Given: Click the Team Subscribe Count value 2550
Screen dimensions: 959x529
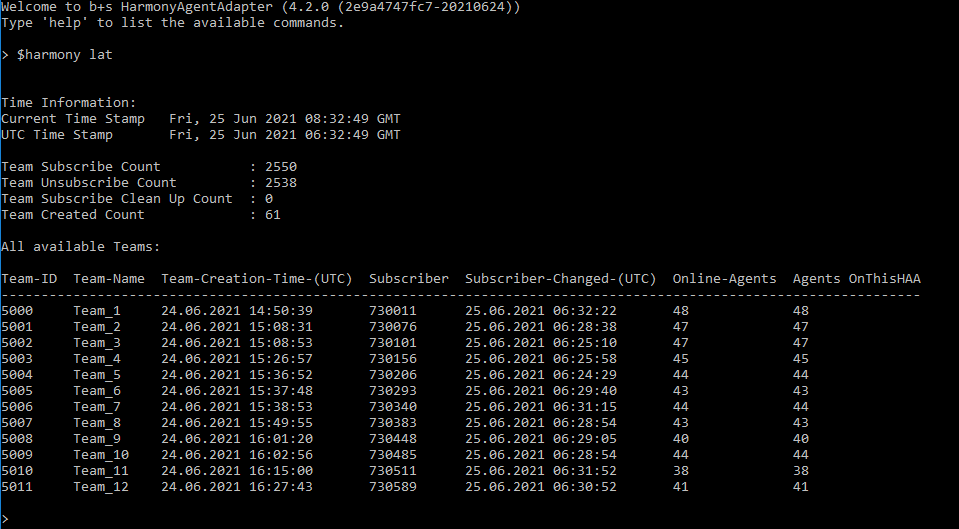Looking at the screenshot, I should tap(281, 166).
